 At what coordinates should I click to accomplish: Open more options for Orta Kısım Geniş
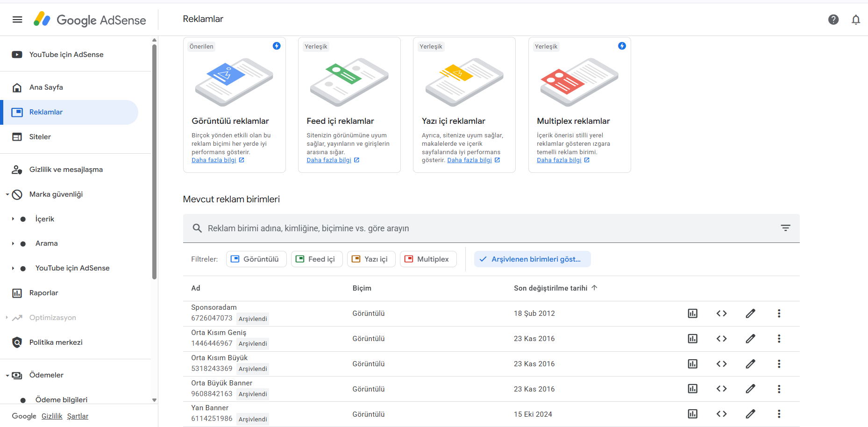(x=779, y=339)
